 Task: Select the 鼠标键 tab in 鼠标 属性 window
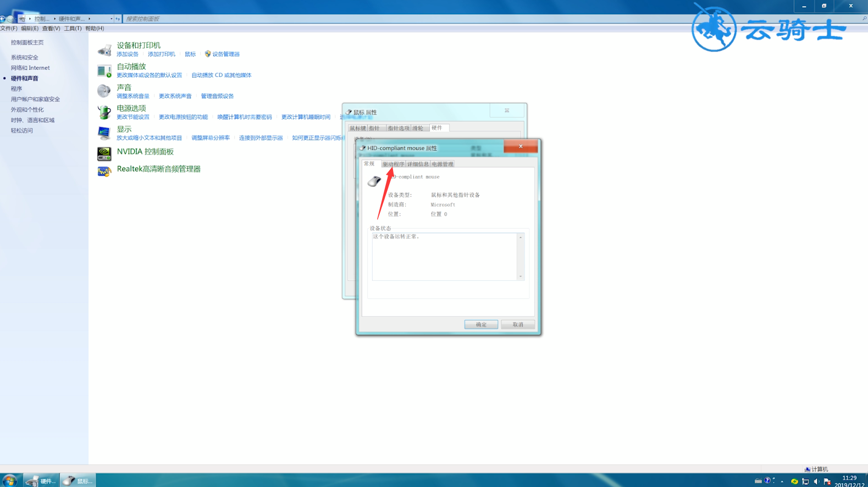click(x=357, y=128)
